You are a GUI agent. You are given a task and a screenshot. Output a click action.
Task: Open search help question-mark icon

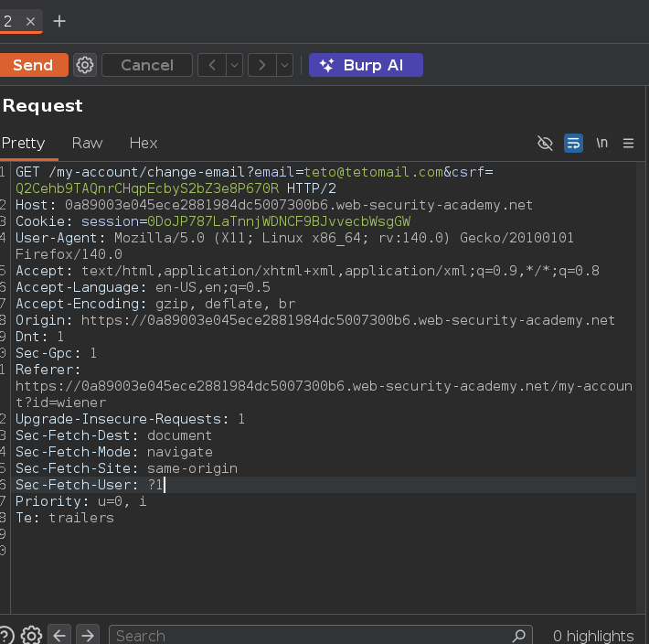5,635
